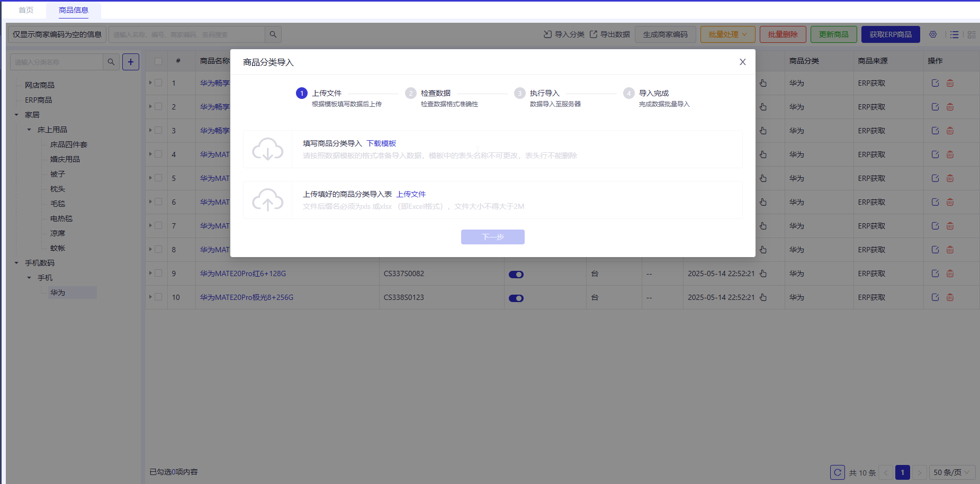Click the search magnifier in top toolbar
This screenshot has width=980, height=484.
(273, 34)
